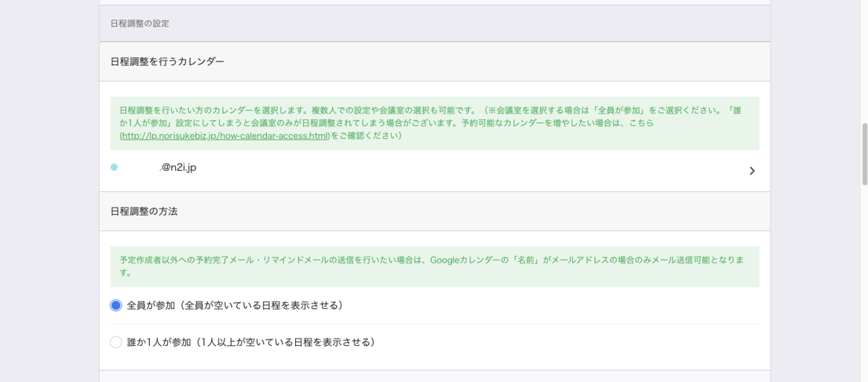The height and width of the screenshot is (382, 868).
Task: Click the 日程調整の設定 heading
Action: [140, 23]
